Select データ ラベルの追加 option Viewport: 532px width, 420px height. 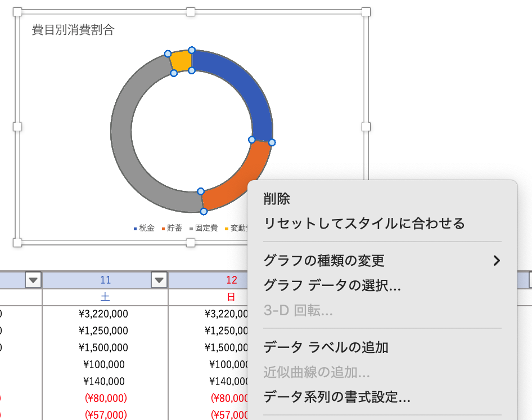[x=326, y=347]
